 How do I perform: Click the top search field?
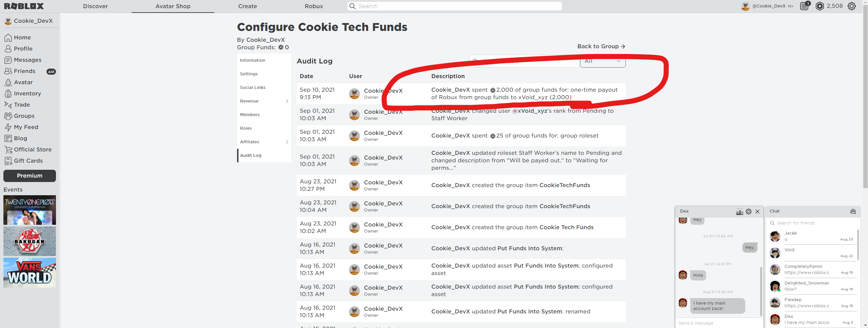[x=455, y=6]
